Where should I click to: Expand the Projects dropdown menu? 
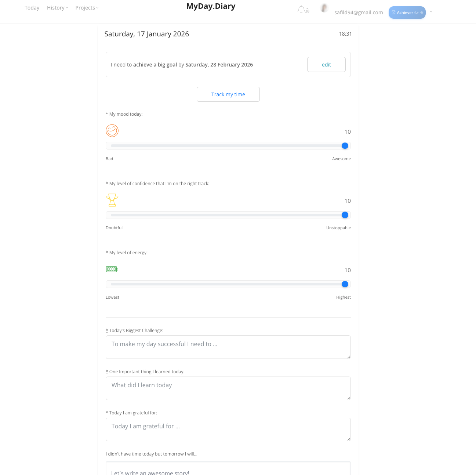[x=87, y=8]
